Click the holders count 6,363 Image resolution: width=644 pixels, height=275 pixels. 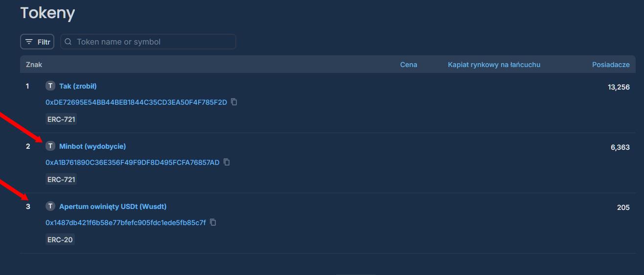620,147
